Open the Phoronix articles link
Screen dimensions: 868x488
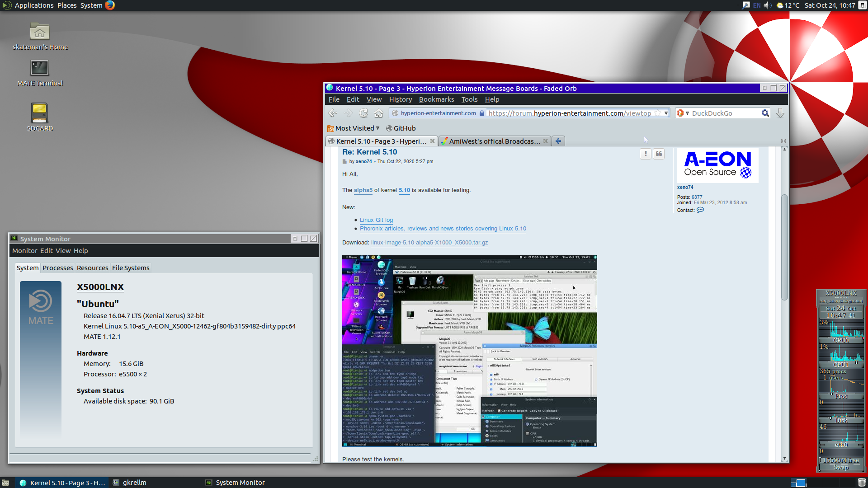[x=443, y=229]
